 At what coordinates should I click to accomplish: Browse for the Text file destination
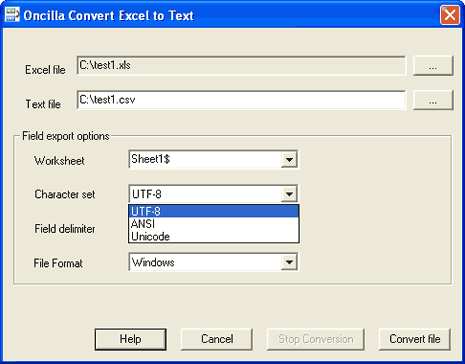(x=433, y=100)
